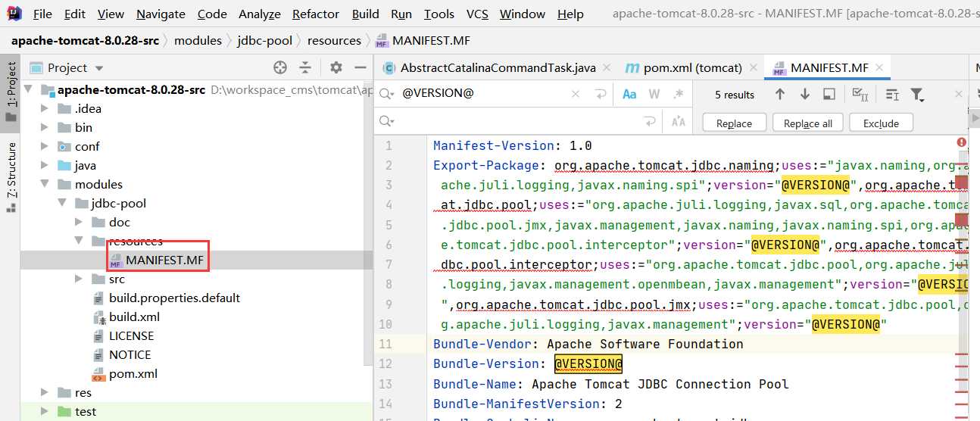Click the Collapse All icon in Project panel

coord(306,68)
